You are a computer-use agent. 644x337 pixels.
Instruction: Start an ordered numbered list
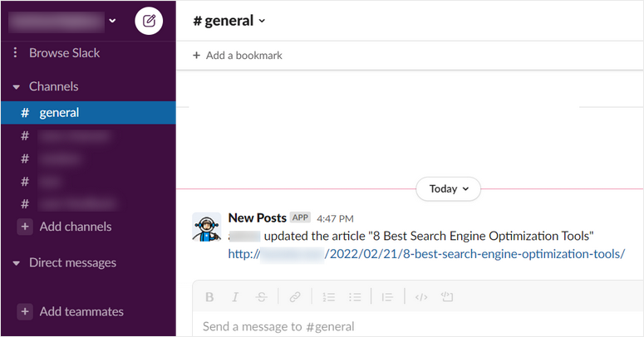pos(328,296)
